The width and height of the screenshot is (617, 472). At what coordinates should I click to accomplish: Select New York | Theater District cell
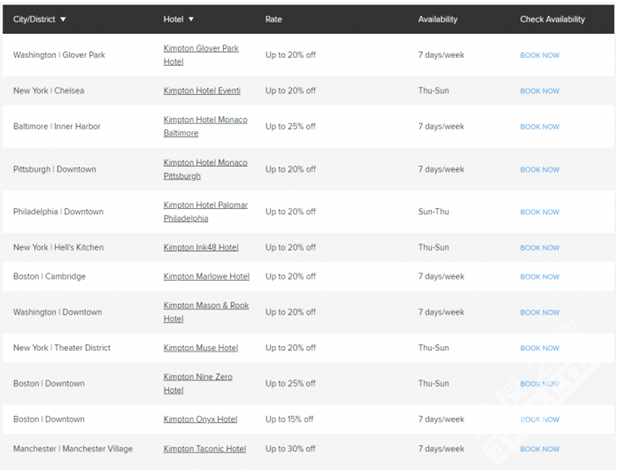pyautogui.click(x=62, y=348)
